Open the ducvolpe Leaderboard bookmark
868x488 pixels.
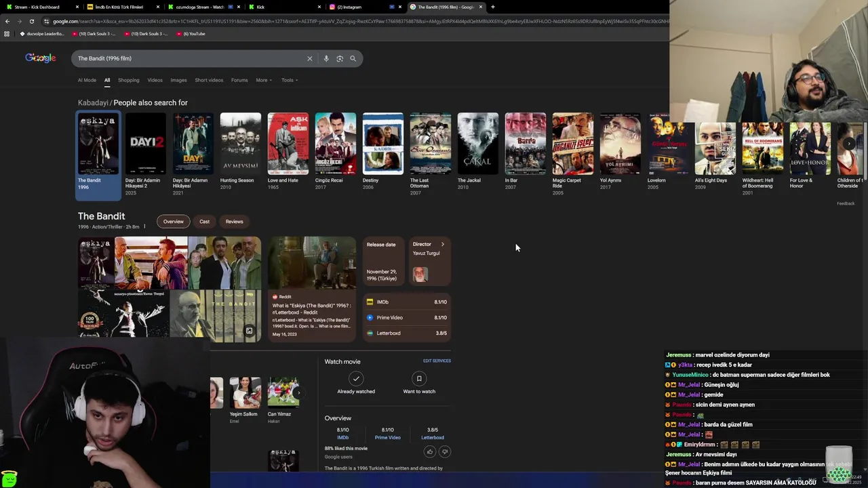tap(43, 33)
